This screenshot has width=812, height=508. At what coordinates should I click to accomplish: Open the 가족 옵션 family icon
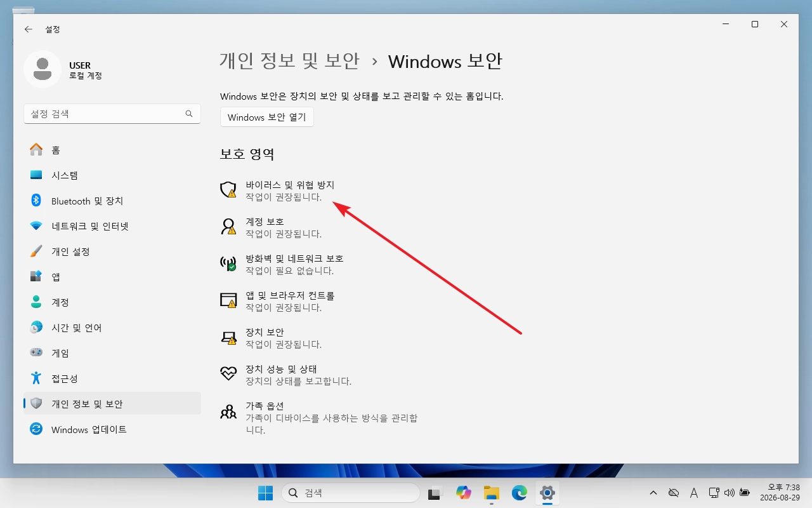(x=228, y=411)
